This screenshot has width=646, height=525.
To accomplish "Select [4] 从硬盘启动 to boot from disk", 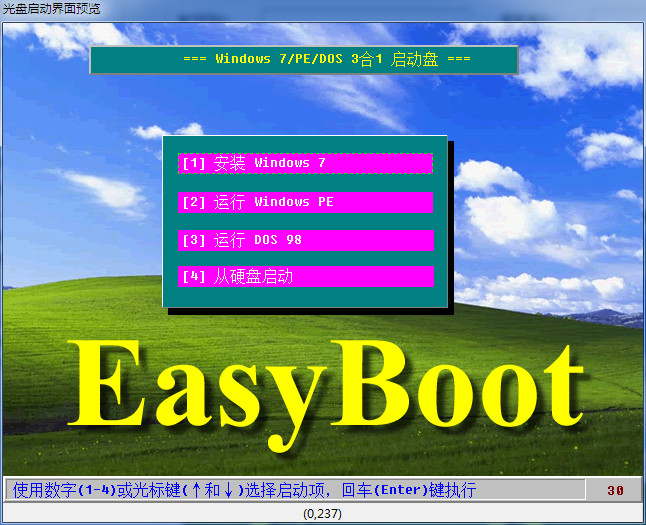I will point(305,277).
